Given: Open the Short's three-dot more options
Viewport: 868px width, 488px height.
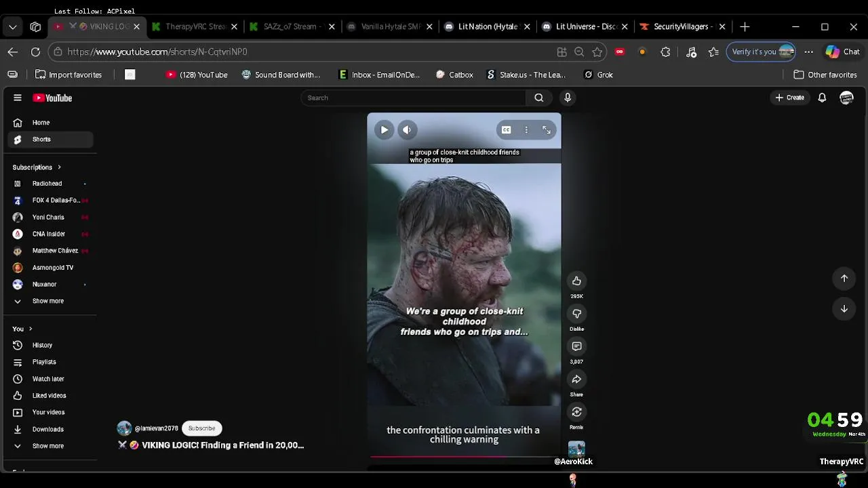Looking at the screenshot, I should click(x=526, y=129).
